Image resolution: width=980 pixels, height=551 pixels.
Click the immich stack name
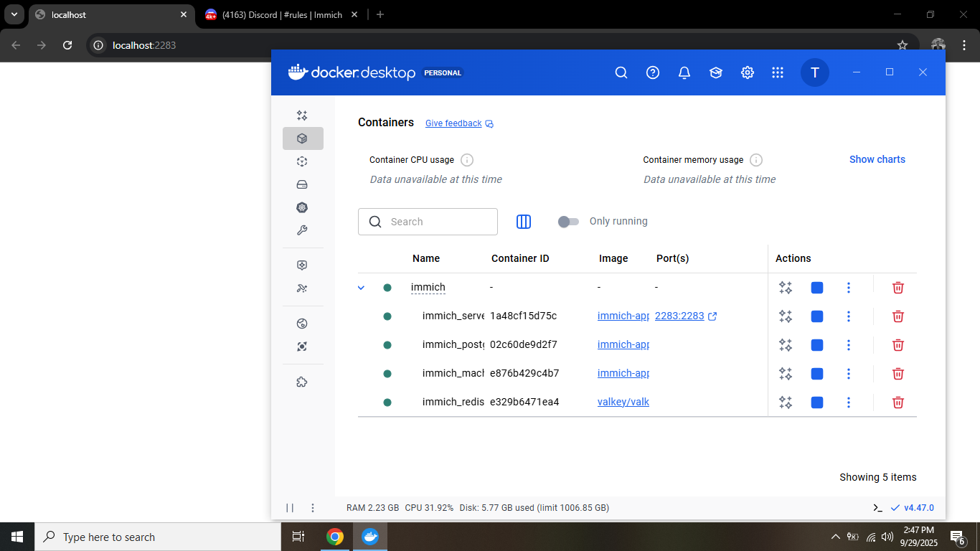coord(428,287)
